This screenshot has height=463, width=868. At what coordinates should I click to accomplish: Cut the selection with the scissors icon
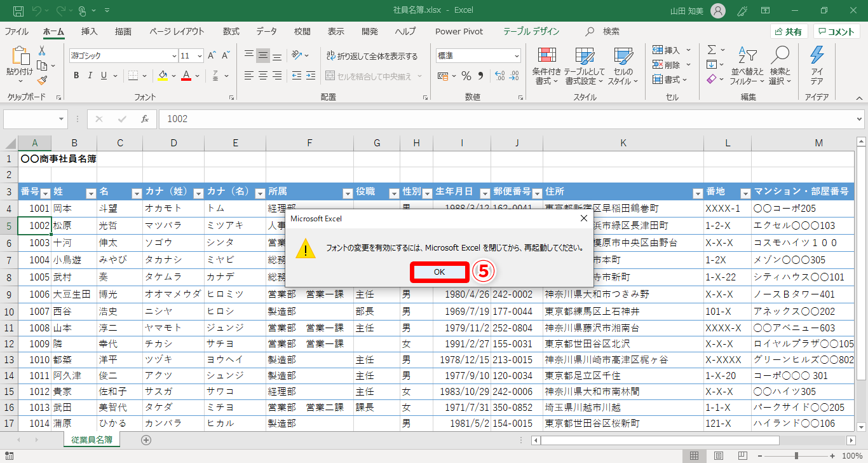pos(42,51)
